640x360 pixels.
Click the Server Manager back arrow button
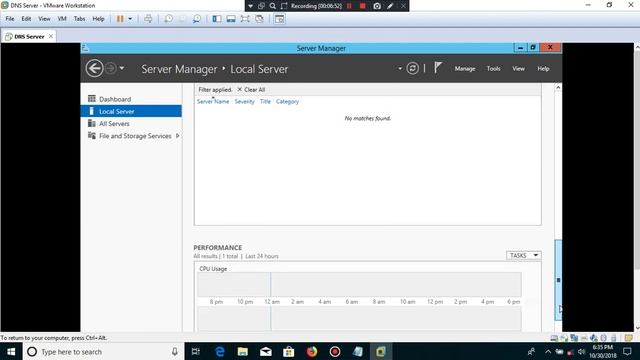94,68
